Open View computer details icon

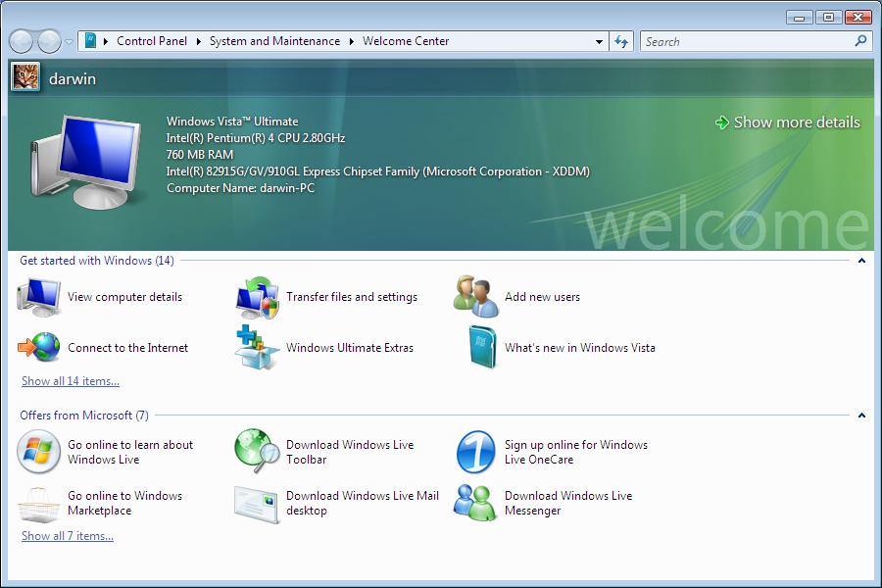[39, 297]
